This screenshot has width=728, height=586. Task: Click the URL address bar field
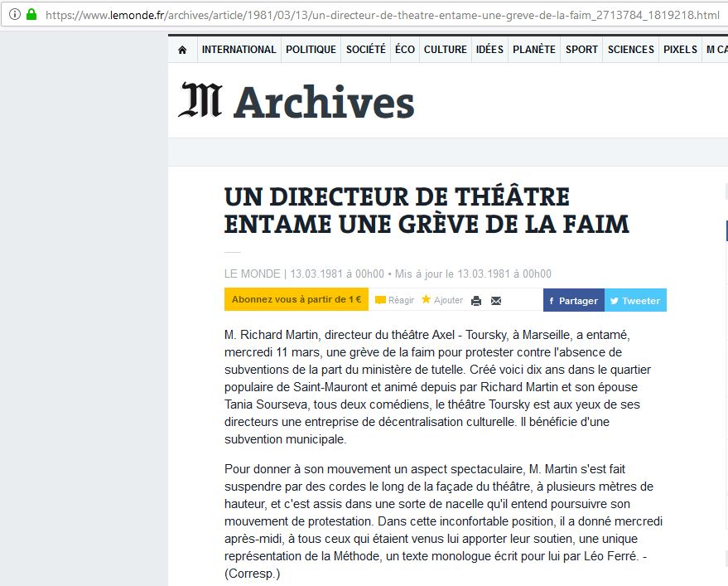381,15
